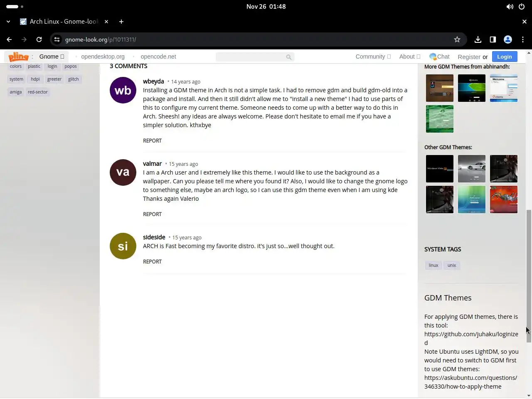Click the browser forward arrow

[24, 39]
